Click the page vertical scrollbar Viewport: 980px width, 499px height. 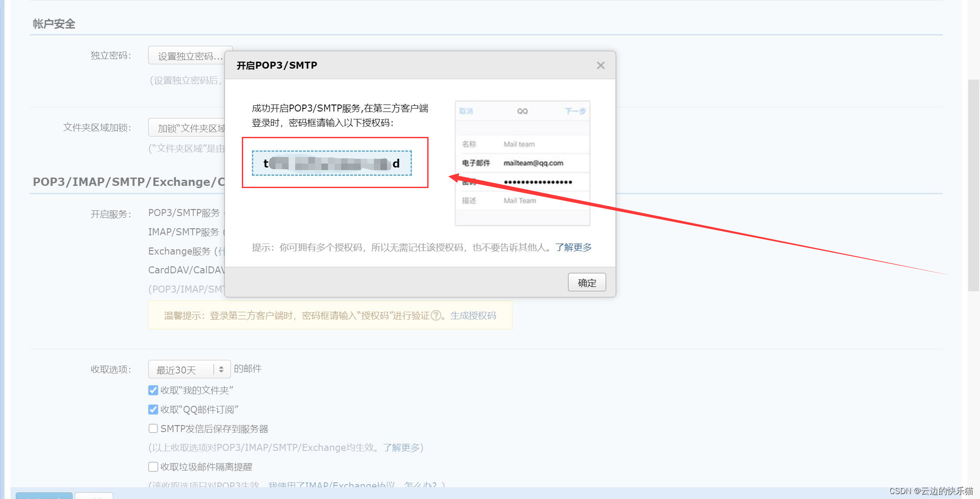973,184
